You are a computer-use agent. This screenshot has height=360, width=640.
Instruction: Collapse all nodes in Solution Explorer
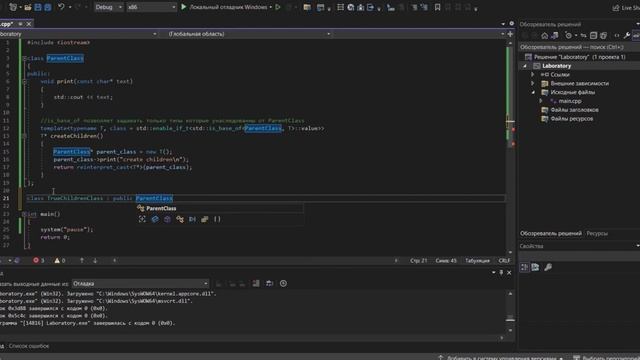tap(593, 36)
